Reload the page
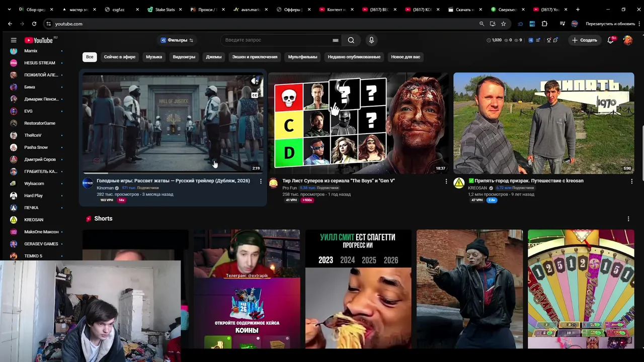This screenshot has height=362, width=644. (34, 24)
